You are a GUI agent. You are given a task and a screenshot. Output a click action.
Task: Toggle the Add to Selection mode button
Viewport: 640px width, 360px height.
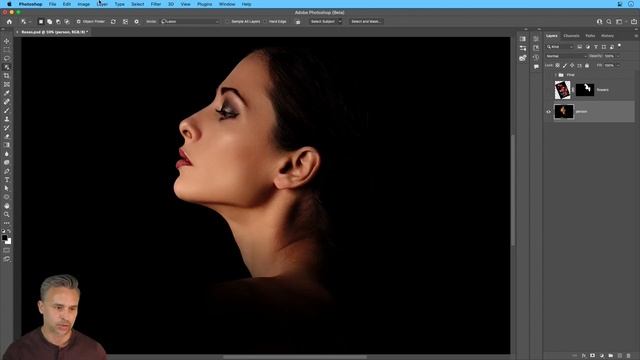[49, 22]
